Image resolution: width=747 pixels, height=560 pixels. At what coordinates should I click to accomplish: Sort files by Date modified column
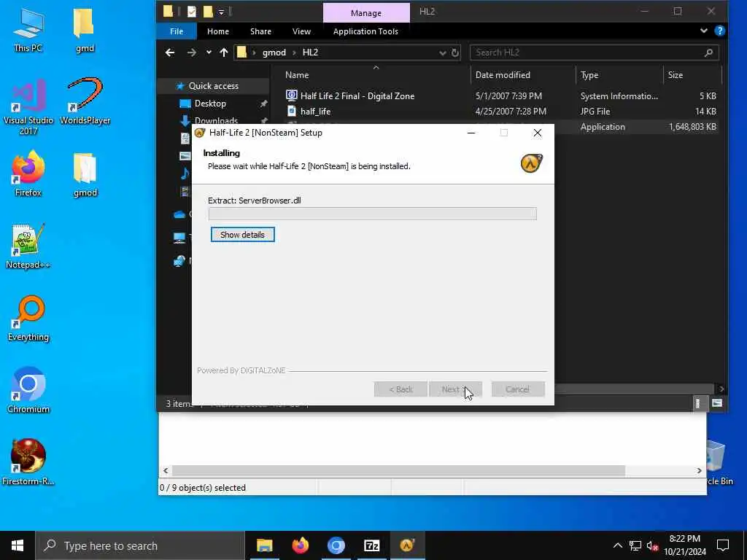click(x=503, y=75)
